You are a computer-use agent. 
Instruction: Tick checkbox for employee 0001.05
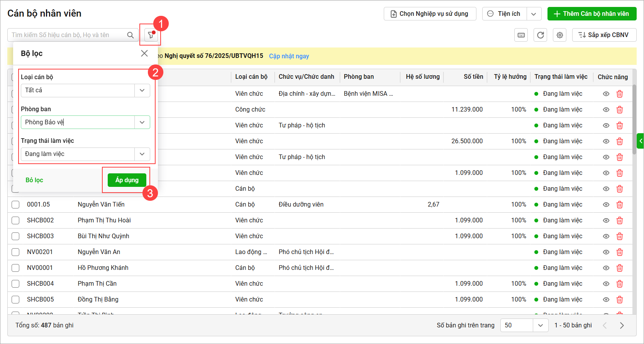coord(15,205)
